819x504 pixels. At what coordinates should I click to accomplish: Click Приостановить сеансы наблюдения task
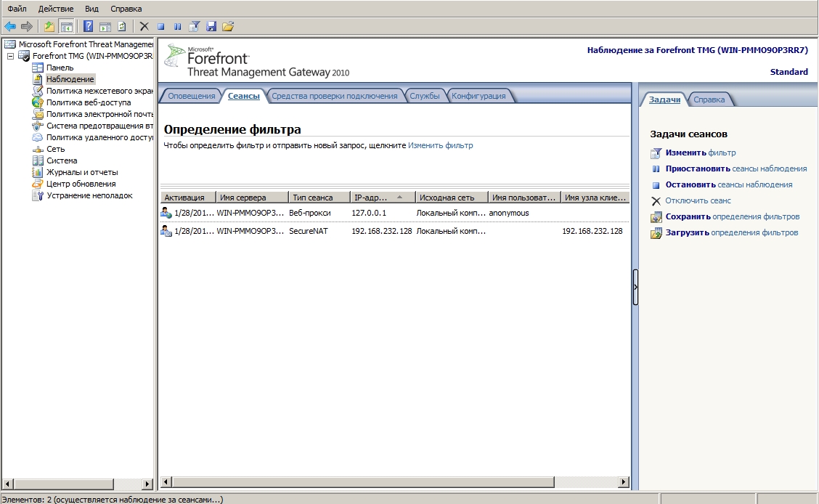(x=736, y=168)
